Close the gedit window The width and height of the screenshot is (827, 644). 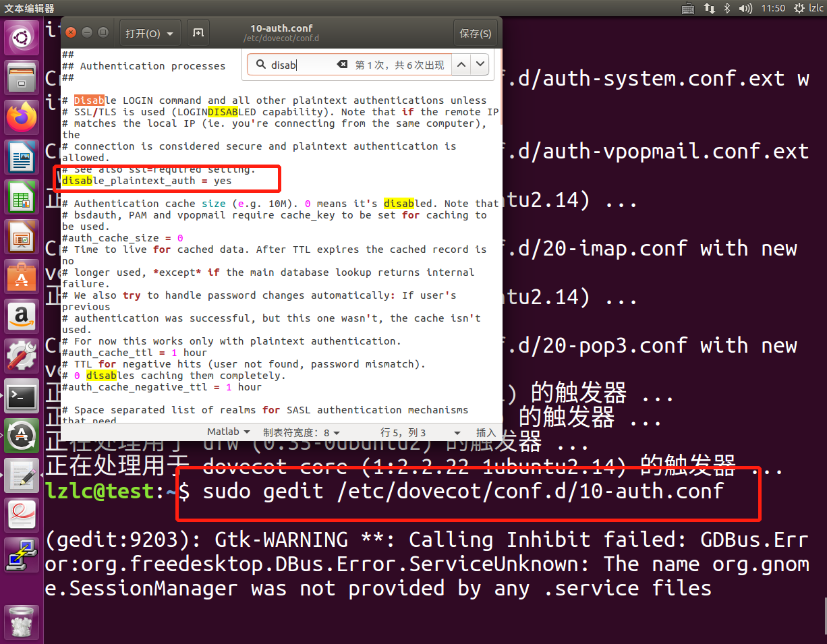(72, 33)
